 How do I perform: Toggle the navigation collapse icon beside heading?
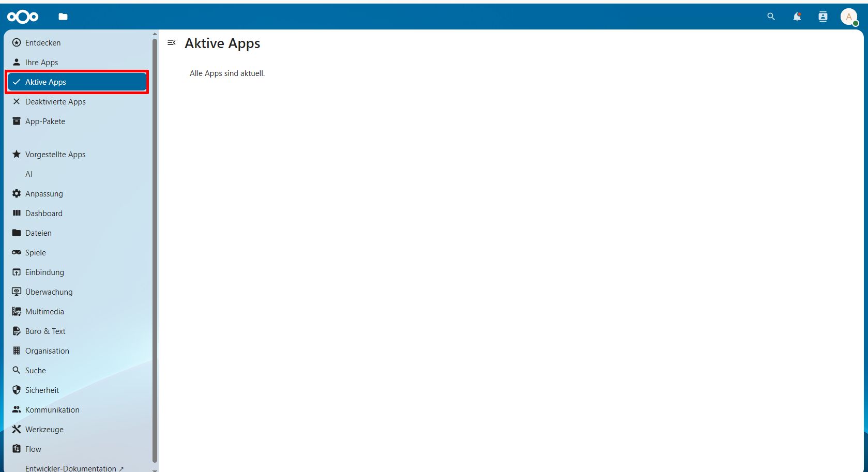coord(172,43)
